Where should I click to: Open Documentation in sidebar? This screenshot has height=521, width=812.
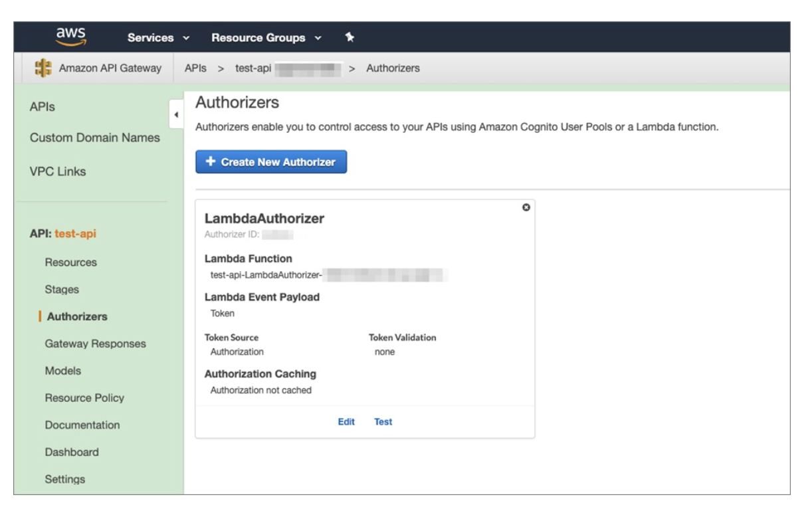(x=82, y=425)
